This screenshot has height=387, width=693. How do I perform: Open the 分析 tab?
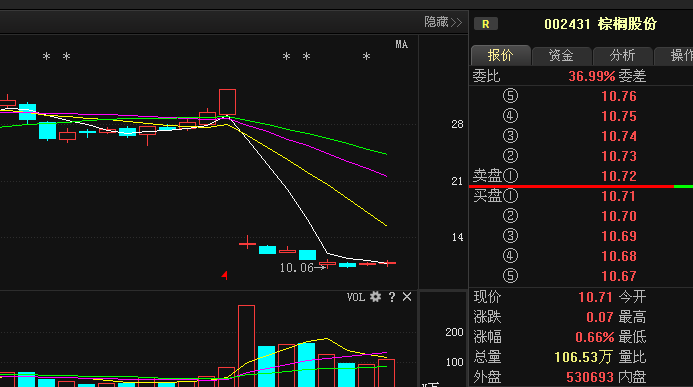pyautogui.click(x=622, y=56)
